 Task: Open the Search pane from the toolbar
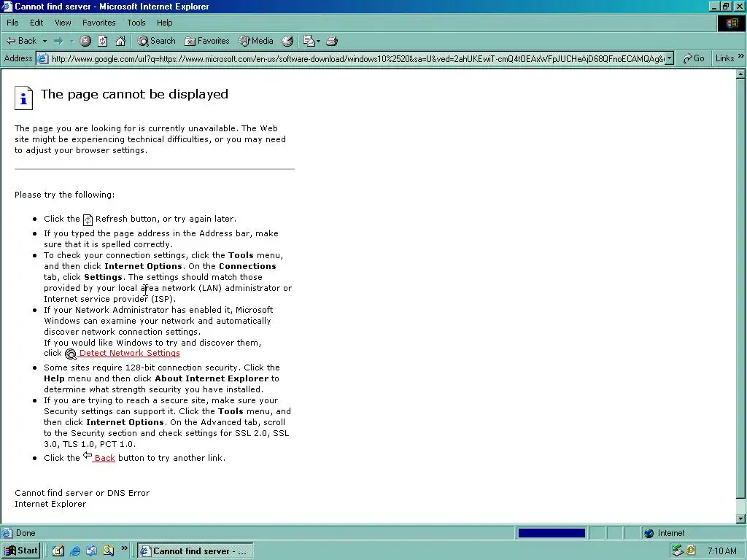156,41
